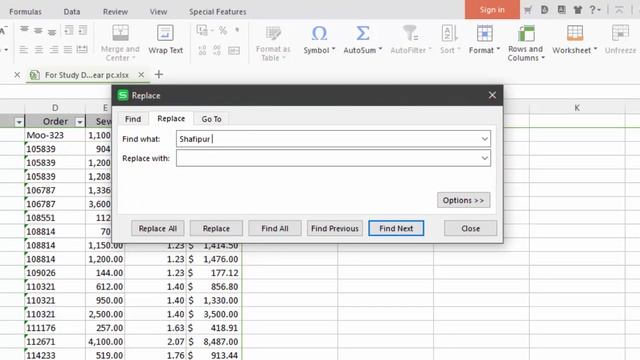The image size is (640, 360).
Task: Click the Find All button
Action: [x=275, y=229]
